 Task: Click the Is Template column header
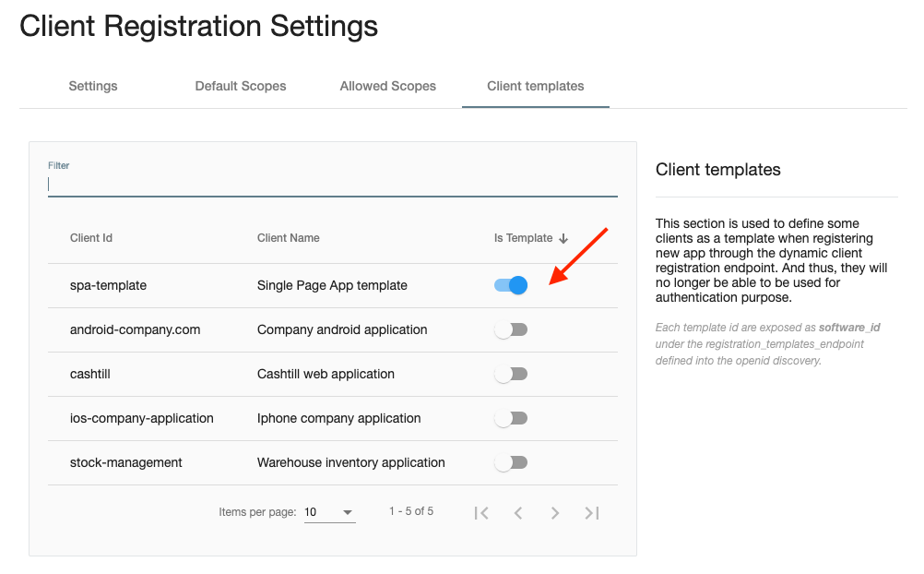(523, 238)
